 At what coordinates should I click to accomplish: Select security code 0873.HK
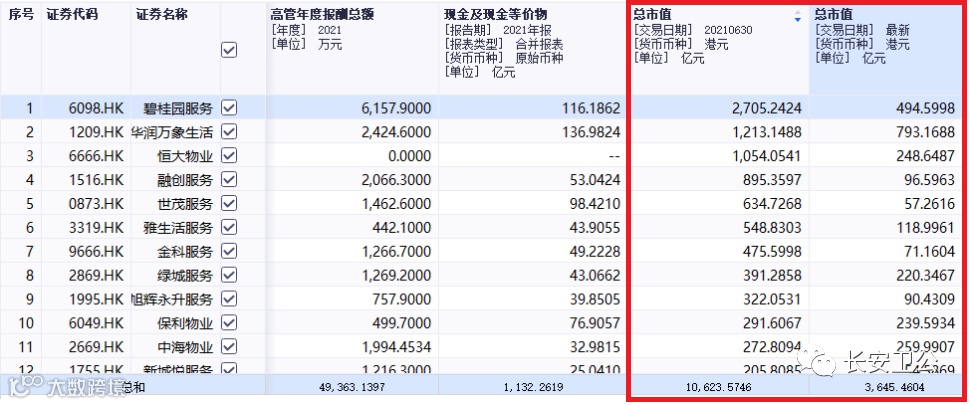pos(97,204)
